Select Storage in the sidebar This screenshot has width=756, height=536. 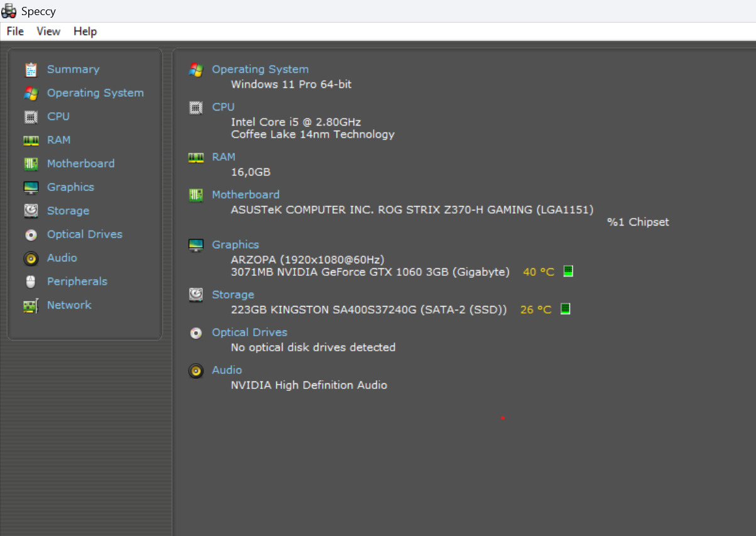(x=68, y=211)
